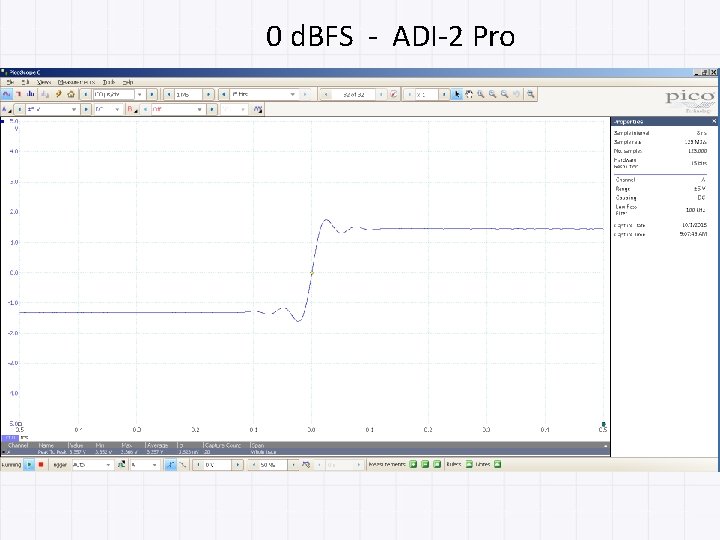Select the marquee zoom tool
The width and height of the screenshot is (720, 540).
pos(481,94)
